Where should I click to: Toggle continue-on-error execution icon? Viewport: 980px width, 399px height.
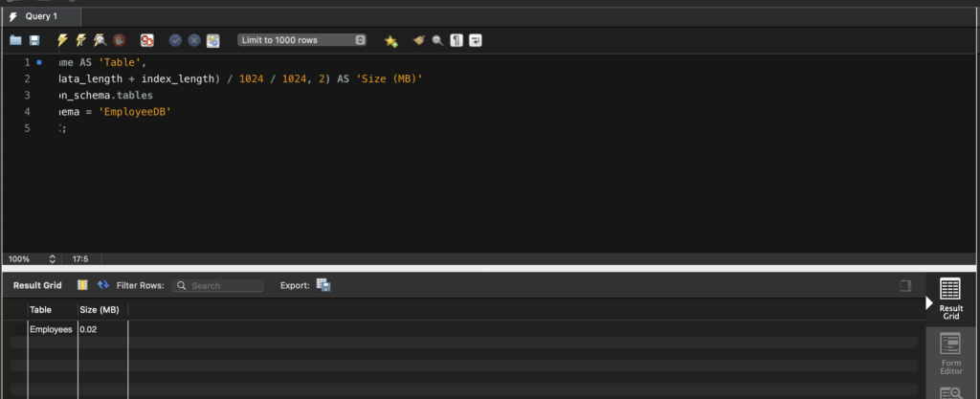click(146, 40)
